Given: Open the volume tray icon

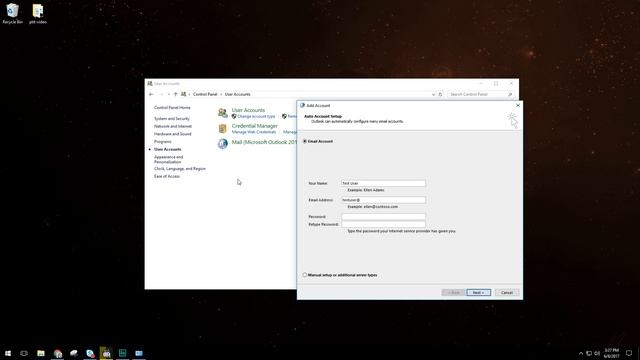Looking at the screenshot, I should (597, 353).
